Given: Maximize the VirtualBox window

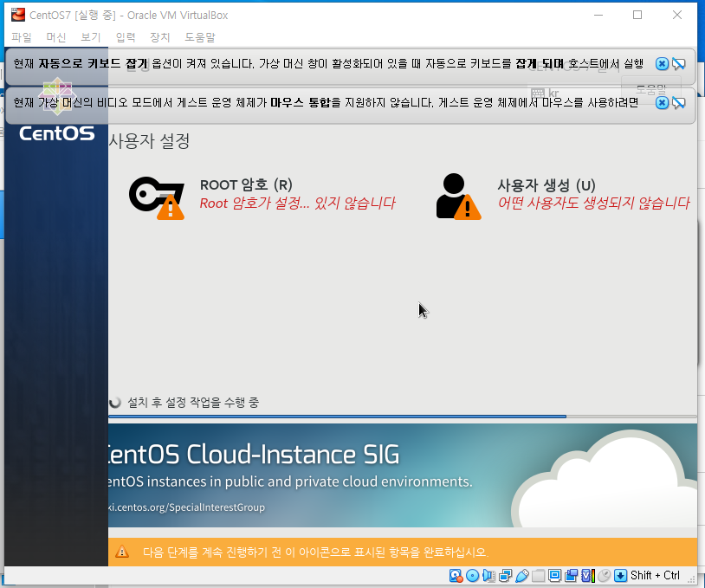Looking at the screenshot, I should [637, 15].
